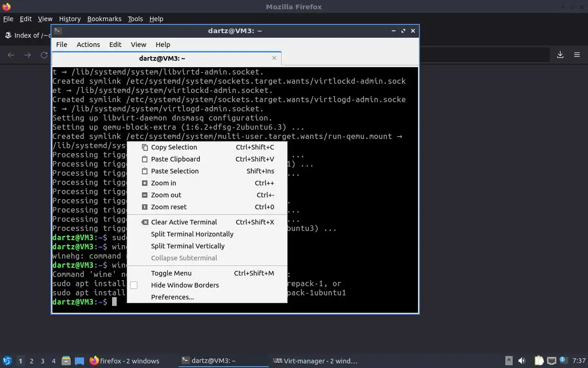Open the terminal Help menu
This screenshot has width=588, height=368.
(x=163, y=45)
